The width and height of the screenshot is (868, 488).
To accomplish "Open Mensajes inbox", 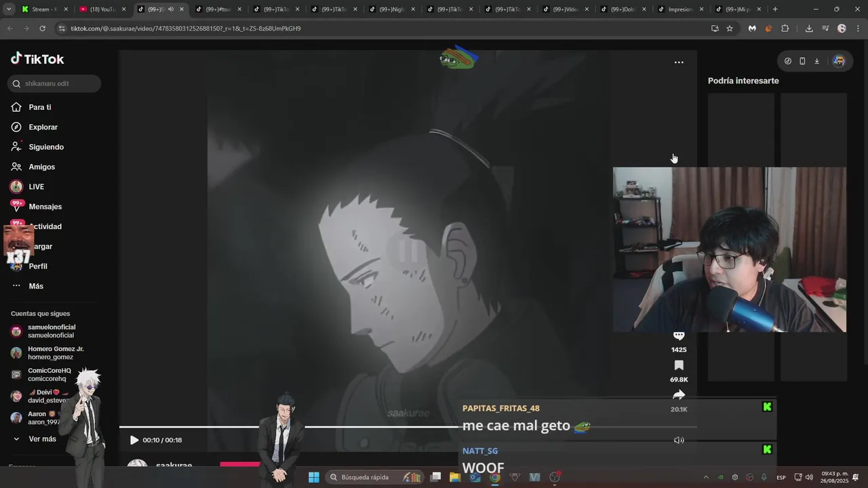I will 45,207.
